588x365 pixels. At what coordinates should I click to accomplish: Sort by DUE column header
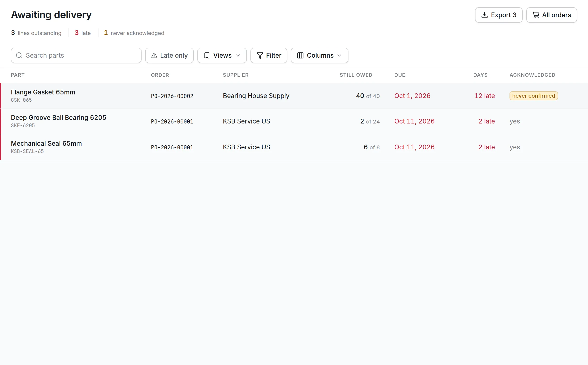click(400, 75)
